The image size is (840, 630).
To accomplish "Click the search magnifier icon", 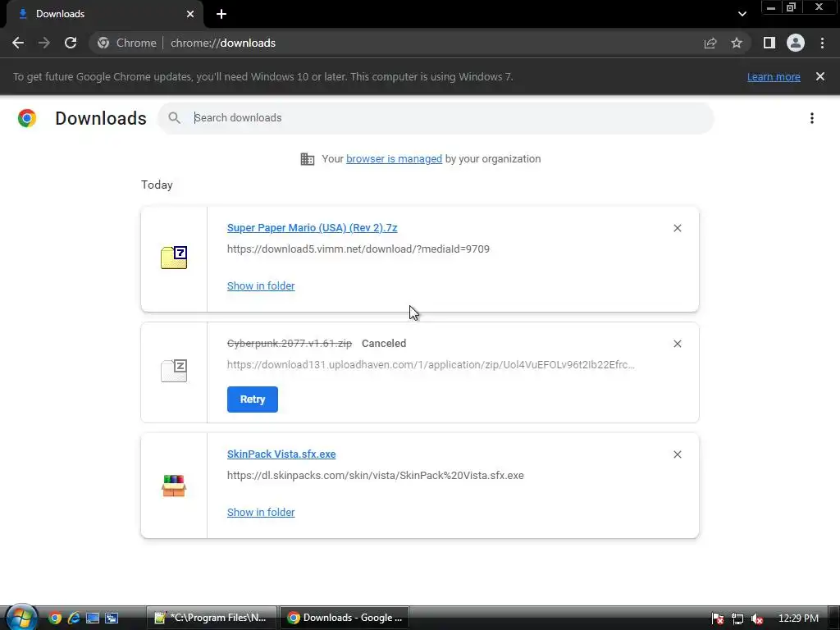I will (174, 118).
